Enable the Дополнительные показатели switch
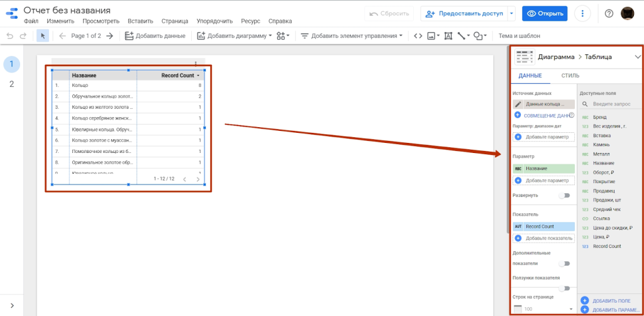This screenshot has height=316, width=644. click(x=565, y=264)
